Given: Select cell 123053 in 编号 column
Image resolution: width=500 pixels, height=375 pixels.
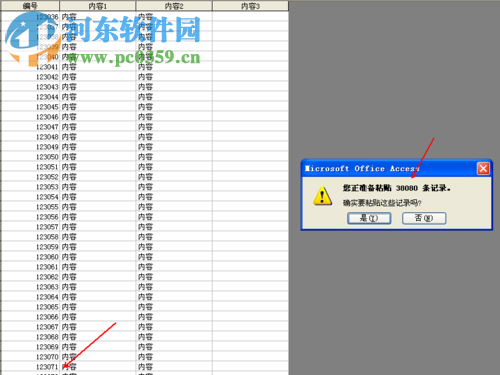Looking at the screenshot, I should (x=31, y=187).
